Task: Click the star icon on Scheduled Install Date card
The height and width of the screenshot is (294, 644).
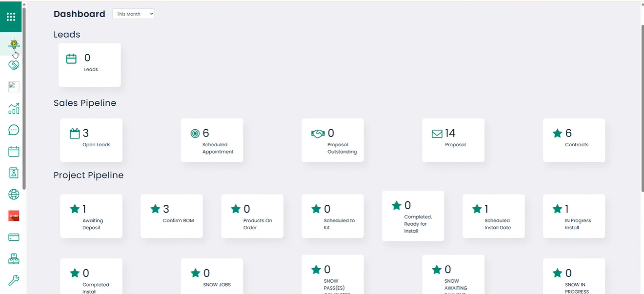Action: [477, 209]
